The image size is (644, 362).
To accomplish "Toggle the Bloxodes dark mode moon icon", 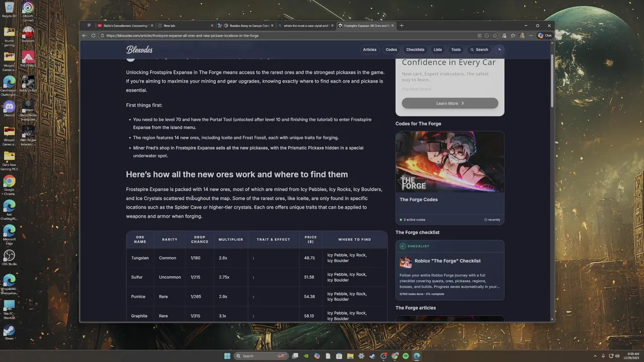I will tap(500, 50).
